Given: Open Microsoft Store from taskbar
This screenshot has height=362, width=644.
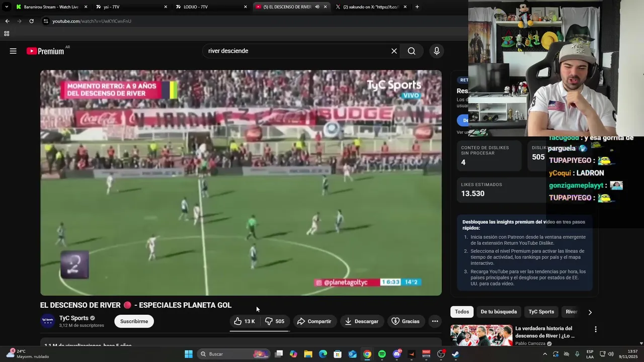Looking at the screenshot, I should (x=338, y=354).
